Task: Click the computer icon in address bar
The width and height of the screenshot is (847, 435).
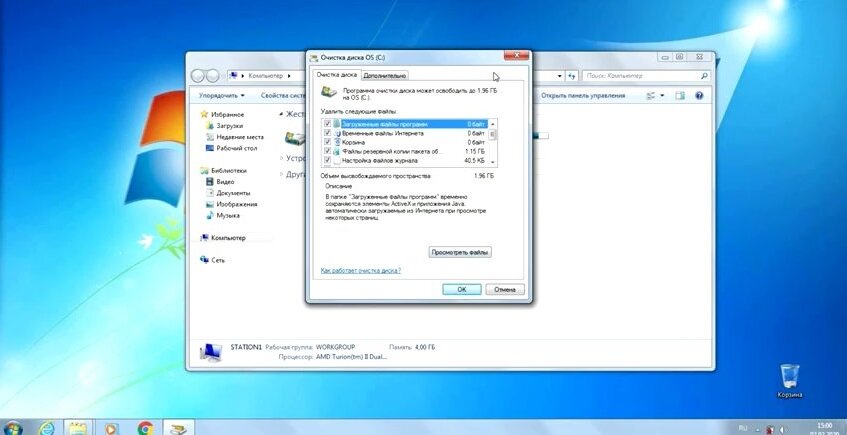Action: tap(233, 76)
